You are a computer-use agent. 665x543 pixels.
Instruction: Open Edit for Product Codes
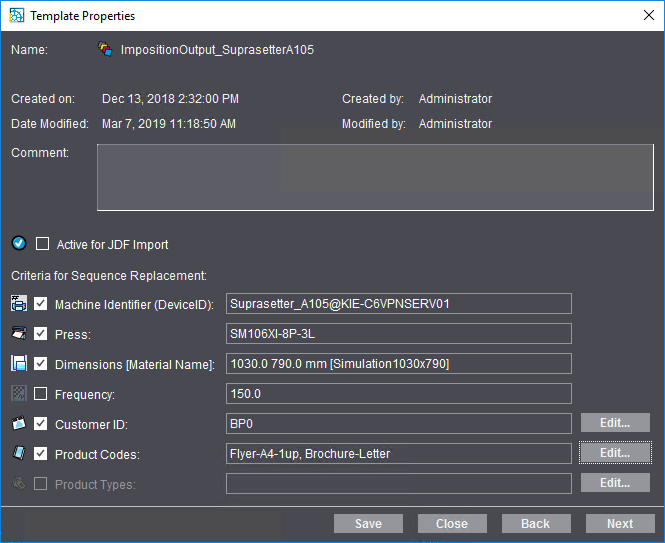click(615, 453)
